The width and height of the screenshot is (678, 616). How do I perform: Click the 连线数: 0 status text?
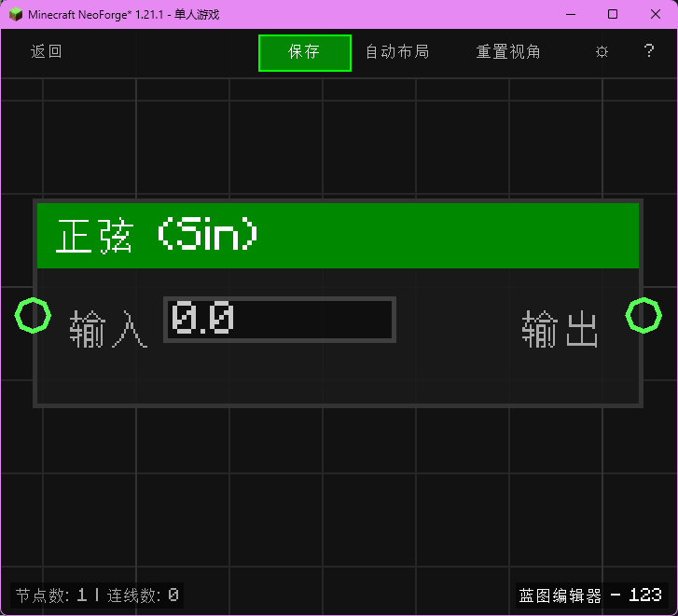pyautogui.click(x=143, y=595)
